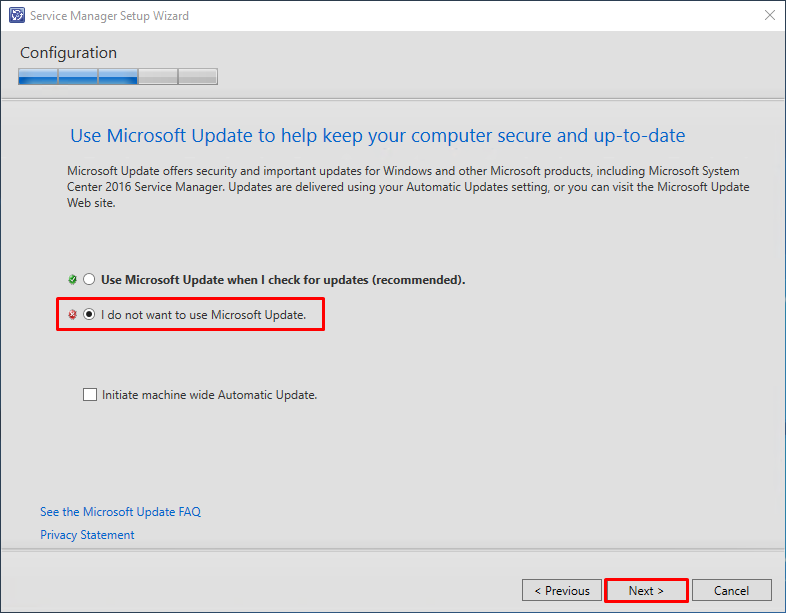This screenshot has width=786, height=613.
Task: Select the Use Microsoft Update radio button
Action: pyautogui.click(x=89, y=279)
